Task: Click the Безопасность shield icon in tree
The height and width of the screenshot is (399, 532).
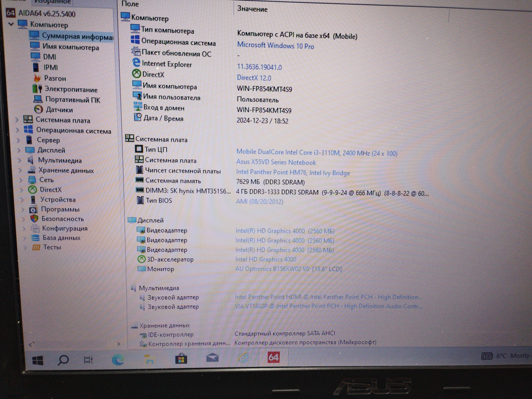Action: tap(34, 219)
